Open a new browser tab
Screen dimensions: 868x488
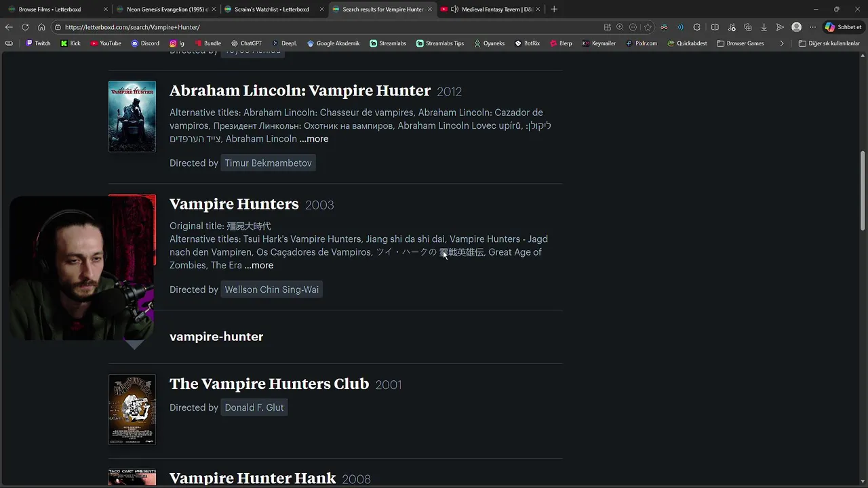pos(554,9)
